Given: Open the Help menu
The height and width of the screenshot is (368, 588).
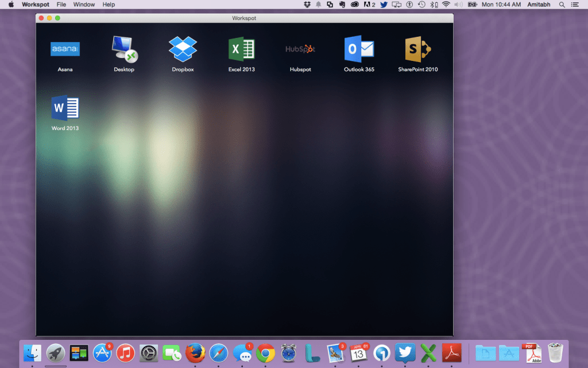Looking at the screenshot, I should coord(109,5).
